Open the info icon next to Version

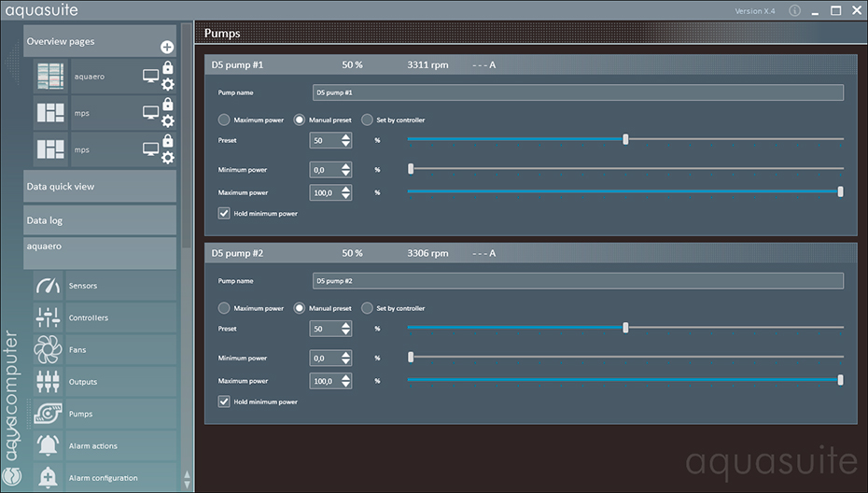pyautogui.click(x=794, y=11)
